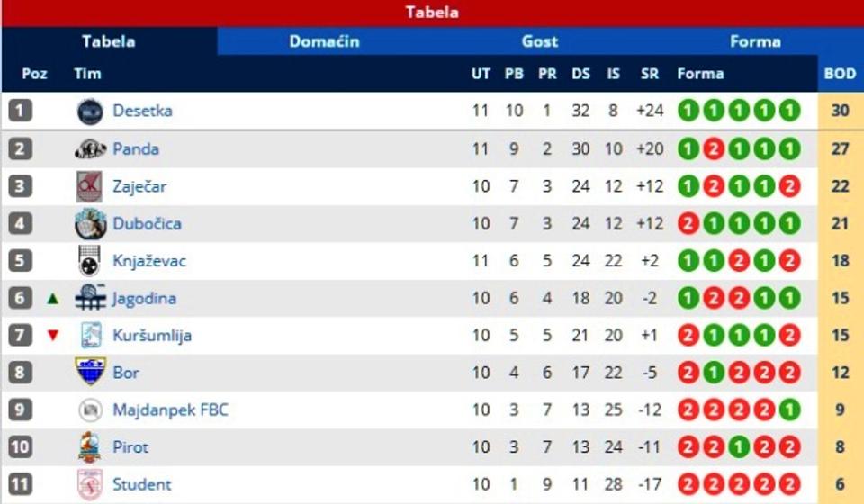
Task: Click the Jagodina team logo
Action: pos(90,298)
